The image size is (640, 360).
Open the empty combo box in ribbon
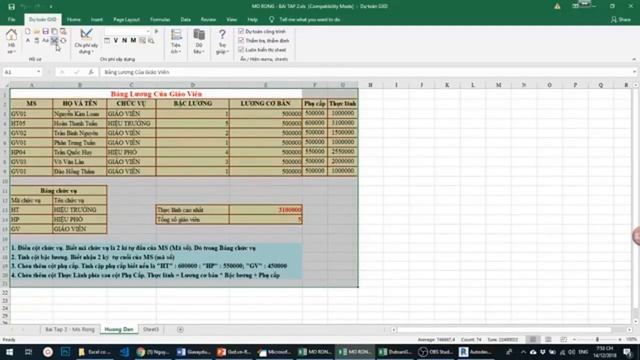coord(127,31)
